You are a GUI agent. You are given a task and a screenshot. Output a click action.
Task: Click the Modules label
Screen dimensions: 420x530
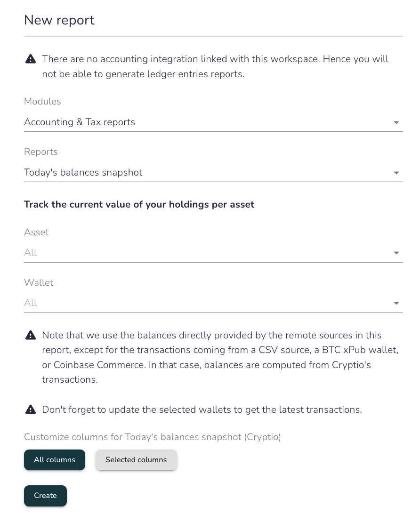pos(42,101)
